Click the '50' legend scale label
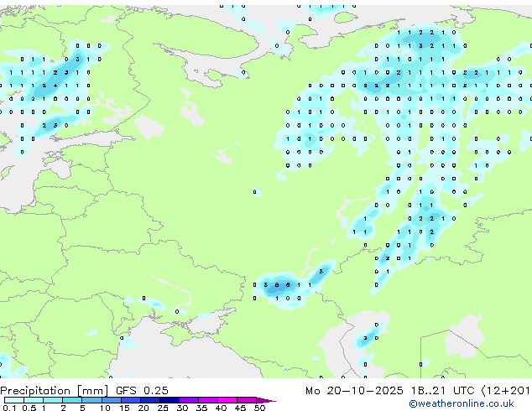Image resolution: width=532 pixels, height=411 pixels. tap(259, 408)
